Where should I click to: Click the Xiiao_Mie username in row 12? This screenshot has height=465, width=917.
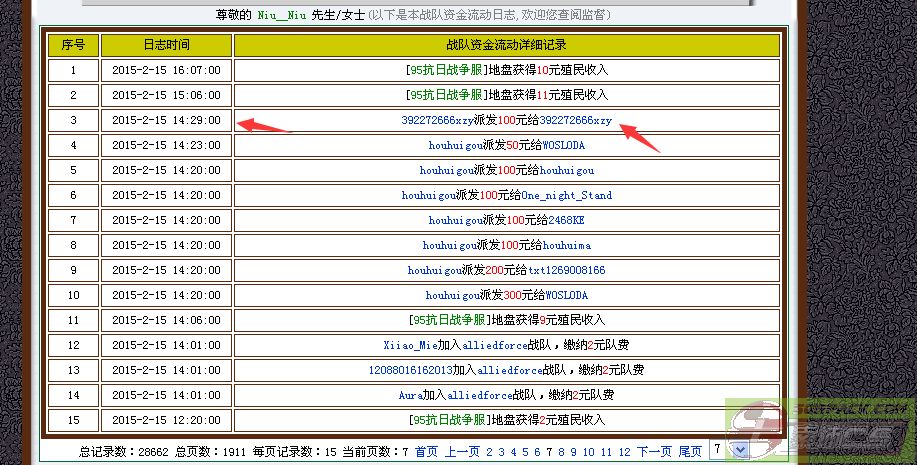coord(410,345)
